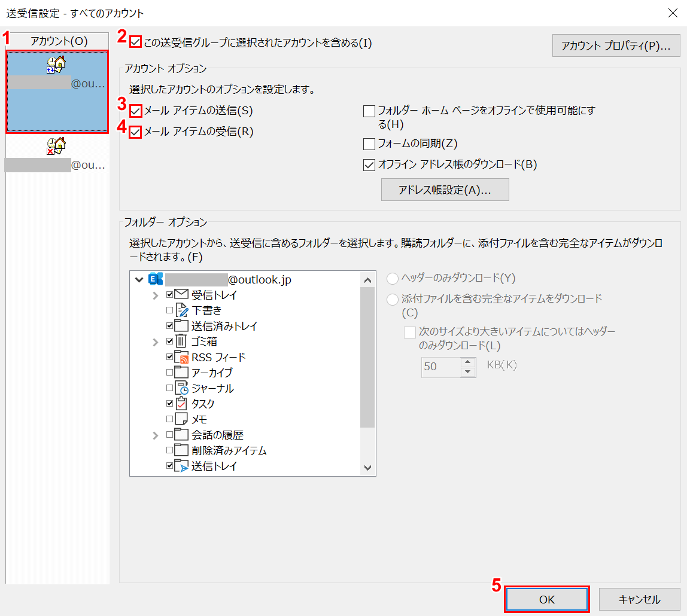Click the ジャーナル journal icon

pyautogui.click(x=181, y=388)
